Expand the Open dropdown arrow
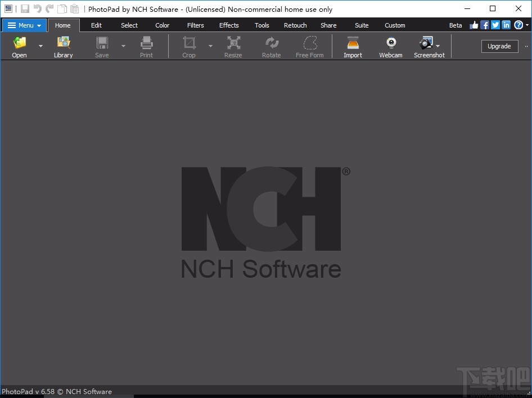The height and width of the screenshot is (398, 532). [40, 46]
